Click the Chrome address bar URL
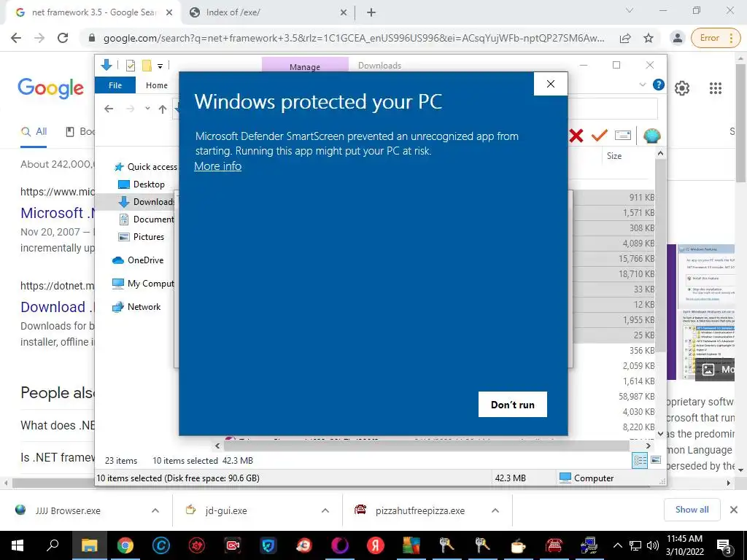The width and height of the screenshot is (747, 560). [x=354, y=38]
